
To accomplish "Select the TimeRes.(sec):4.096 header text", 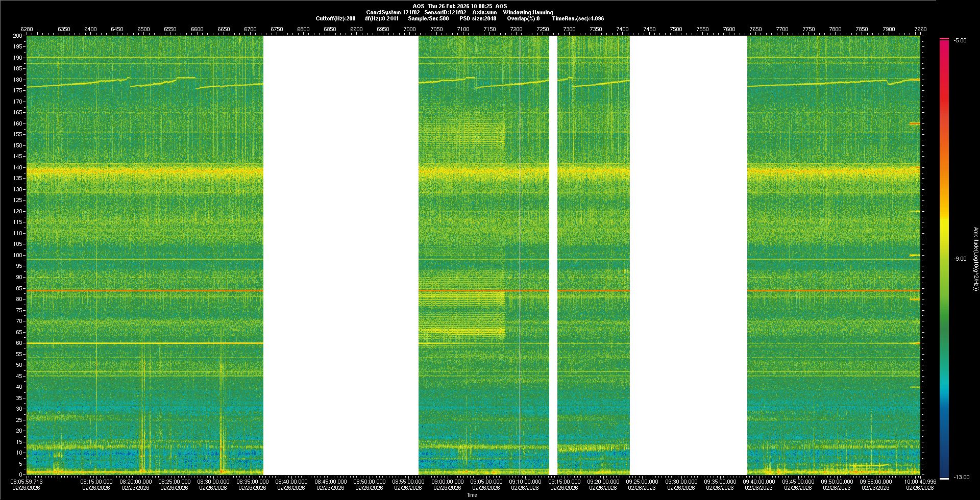I will click(578, 18).
